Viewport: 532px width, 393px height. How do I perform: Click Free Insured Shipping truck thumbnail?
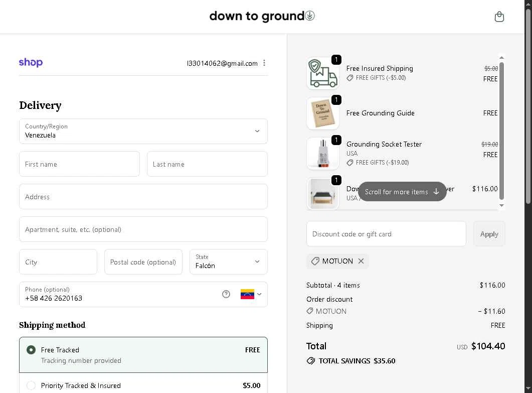click(x=323, y=73)
